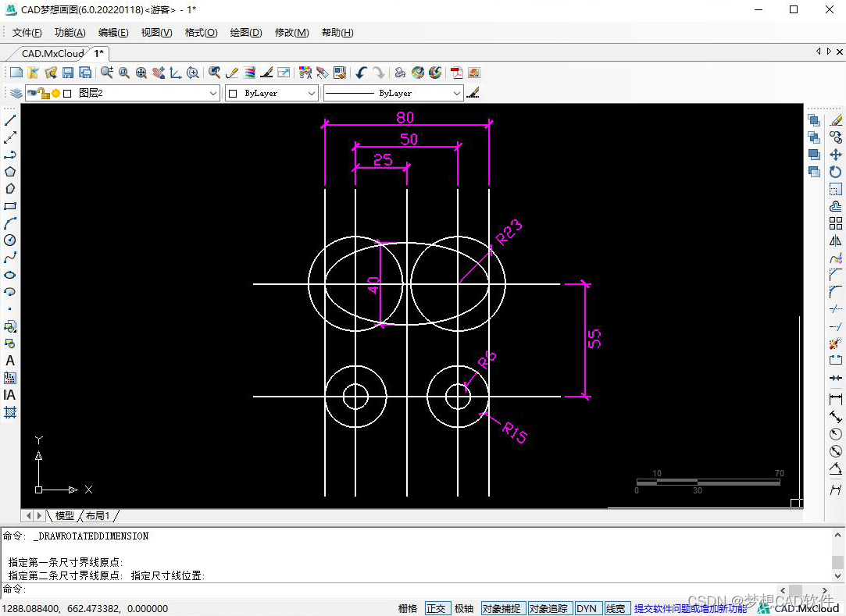This screenshot has height=616, width=846.
Task: Open the 视图(V) menu
Action: tap(156, 32)
